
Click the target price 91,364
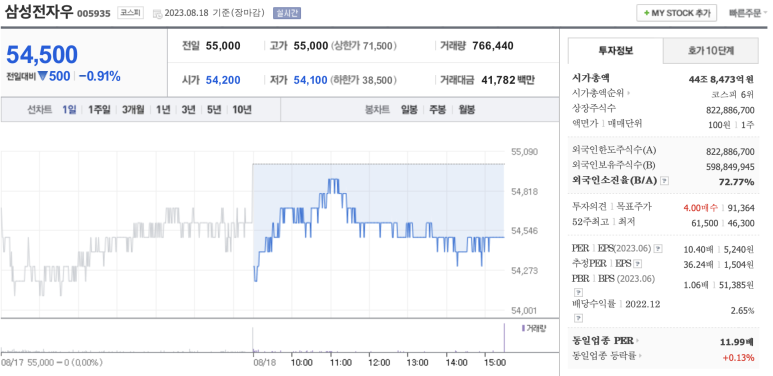click(742, 208)
